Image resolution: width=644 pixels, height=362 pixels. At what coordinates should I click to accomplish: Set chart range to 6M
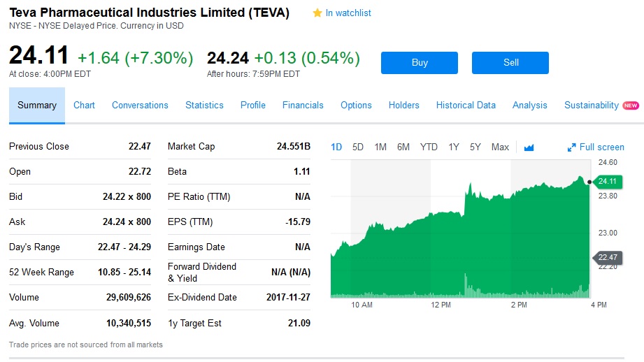click(x=403, y=147)
